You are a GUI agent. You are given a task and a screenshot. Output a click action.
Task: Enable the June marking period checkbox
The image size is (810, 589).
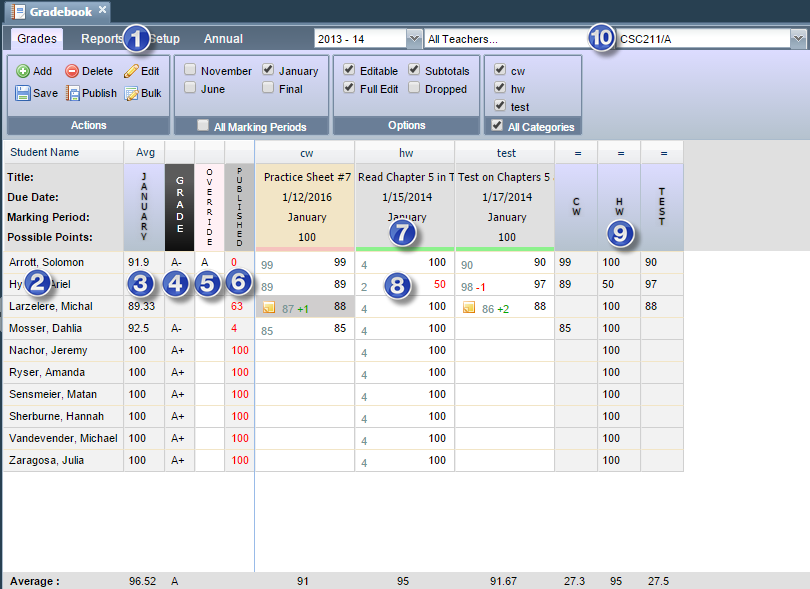pos(190,87)
